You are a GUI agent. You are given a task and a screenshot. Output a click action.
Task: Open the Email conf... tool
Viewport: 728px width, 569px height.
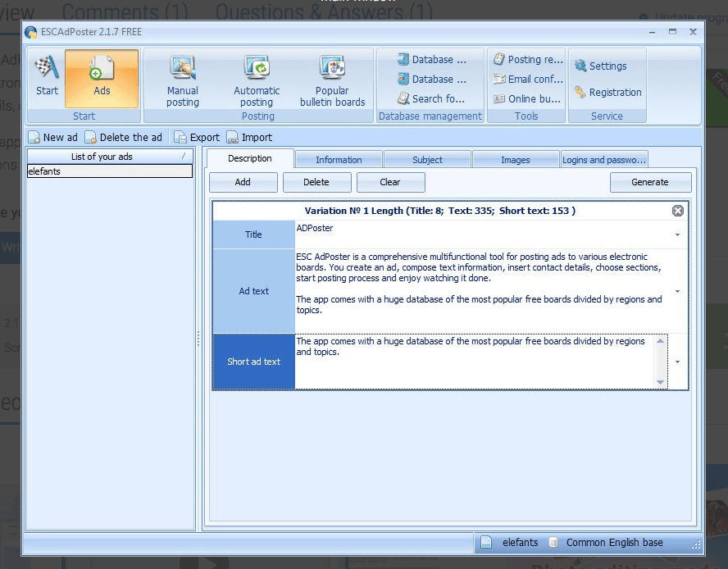point(528,79)
